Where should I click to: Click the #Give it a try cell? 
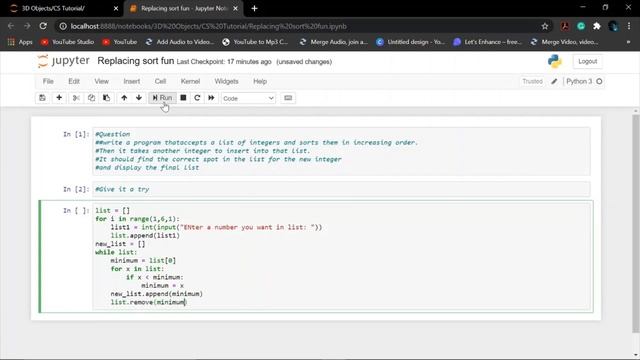341,189
